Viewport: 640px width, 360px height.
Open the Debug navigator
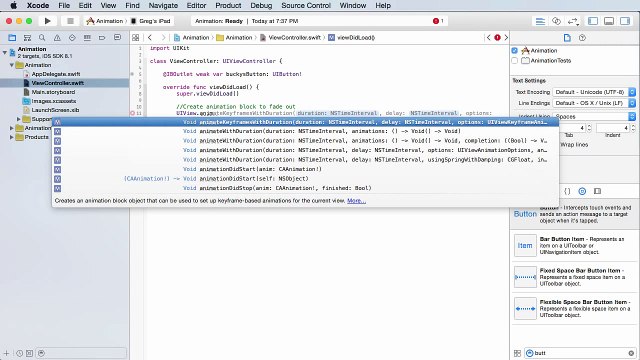click(87, 38)
